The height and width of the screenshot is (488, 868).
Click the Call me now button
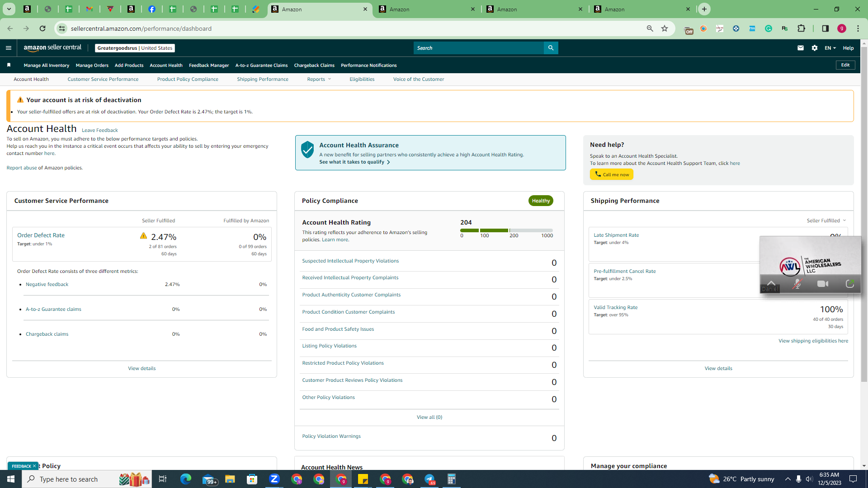click(x=612, y=174)
